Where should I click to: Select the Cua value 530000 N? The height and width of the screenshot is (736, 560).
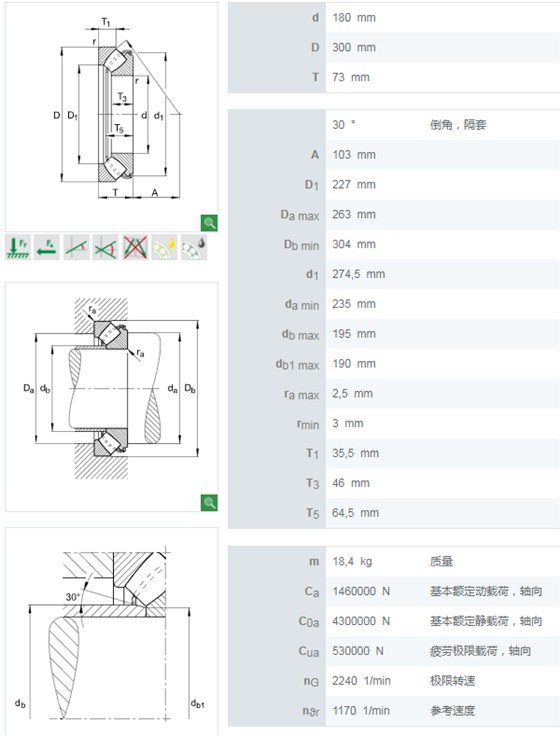[358, 651]
